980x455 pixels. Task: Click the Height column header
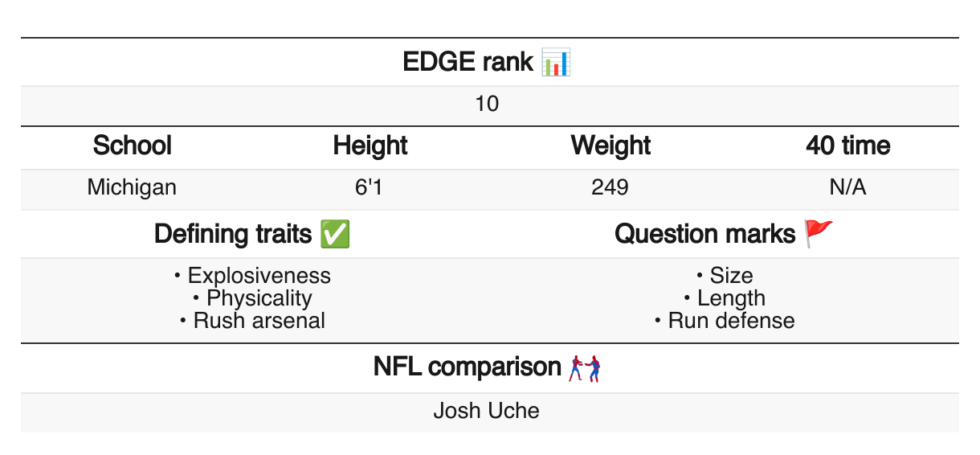(x=370, y=146)
